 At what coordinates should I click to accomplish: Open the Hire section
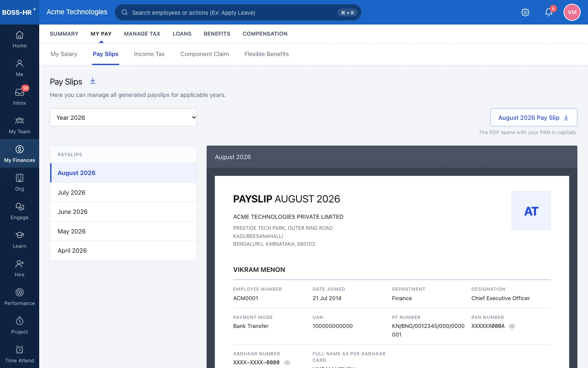pos(20,268)
